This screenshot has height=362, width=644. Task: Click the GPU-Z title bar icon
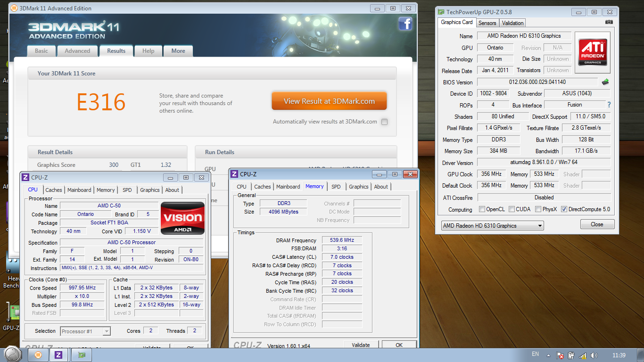click(441, 12)
